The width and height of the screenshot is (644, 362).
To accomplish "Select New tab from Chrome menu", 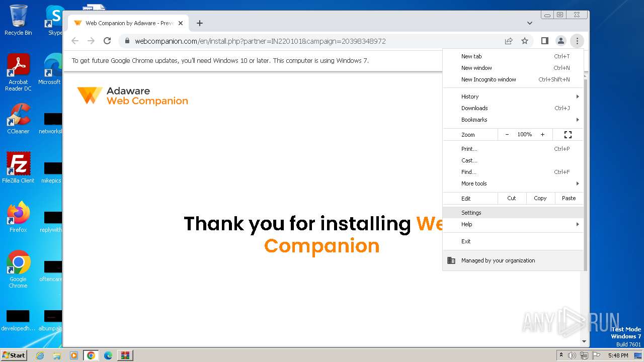I will click(x=513, y=56).
